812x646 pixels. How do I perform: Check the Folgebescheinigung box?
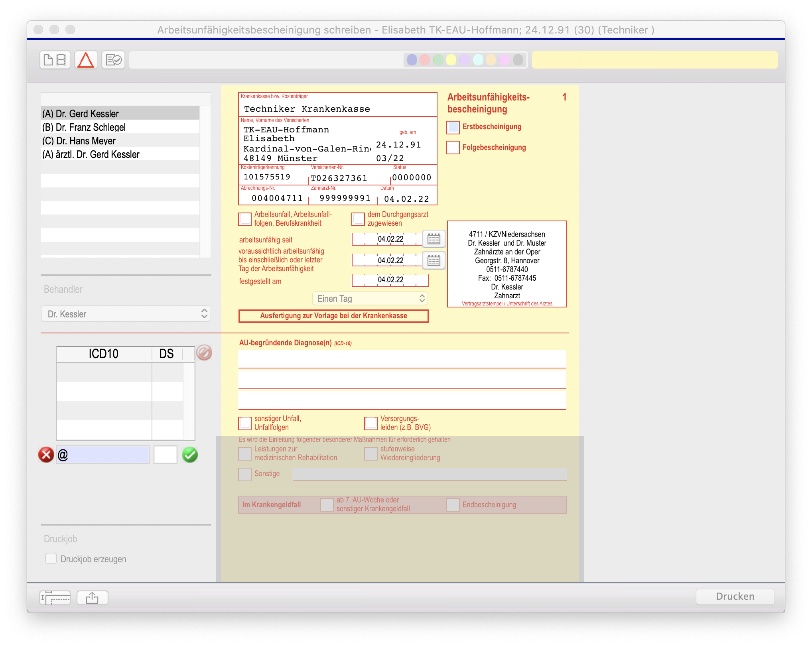453,148
